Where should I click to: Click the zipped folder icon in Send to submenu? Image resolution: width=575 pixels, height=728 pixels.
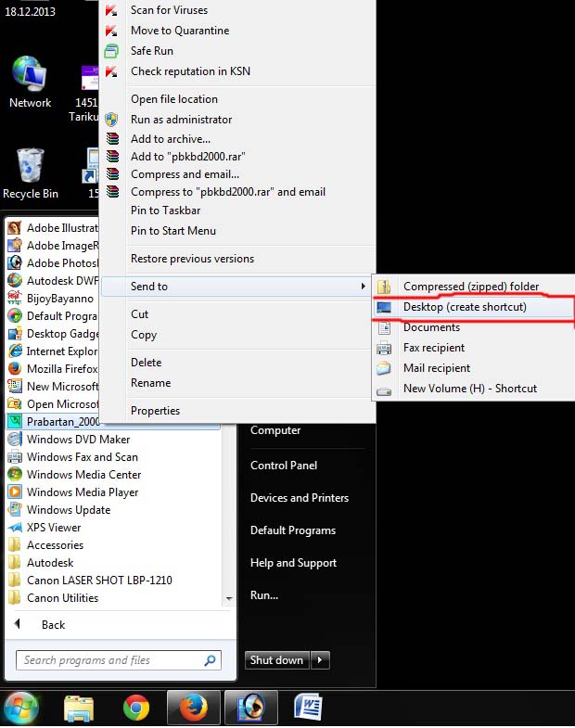(x=384, y=287)
